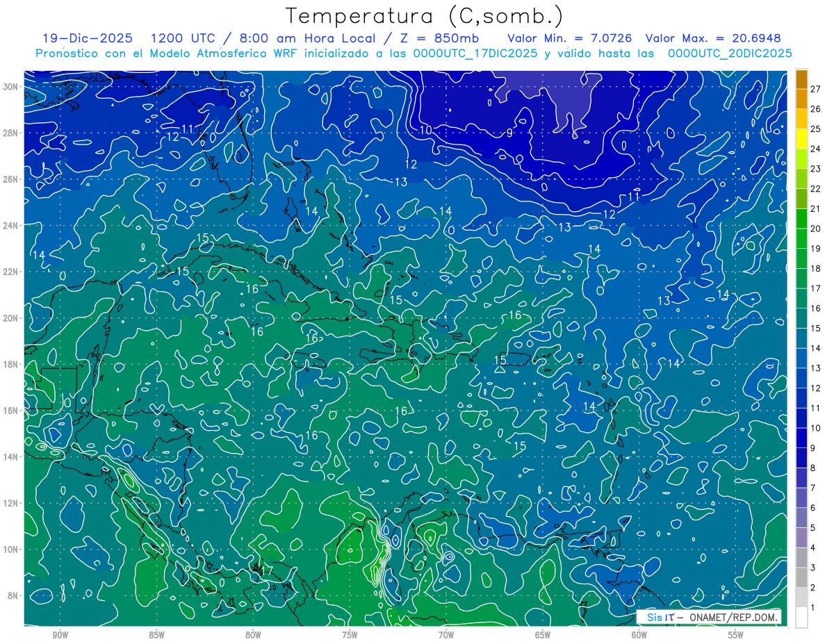Click the number 8 on the color scale
Viewport: 834px width, 644px height.
813,468
